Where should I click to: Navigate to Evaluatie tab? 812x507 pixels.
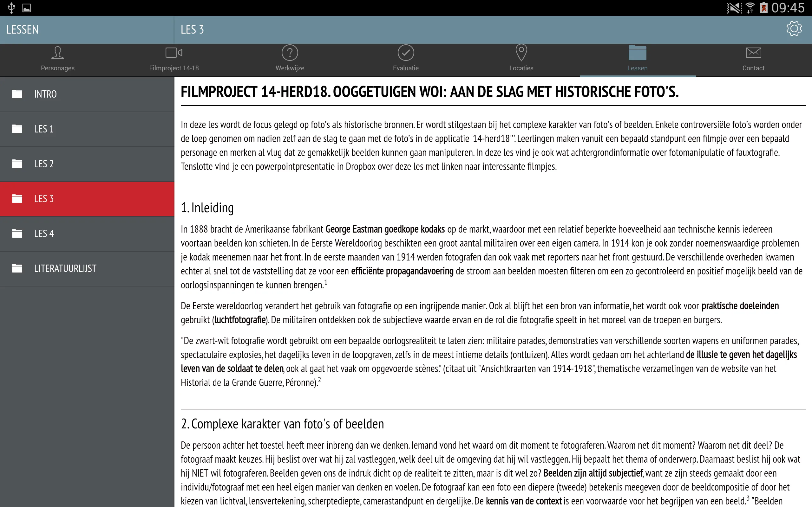point(405,58)
